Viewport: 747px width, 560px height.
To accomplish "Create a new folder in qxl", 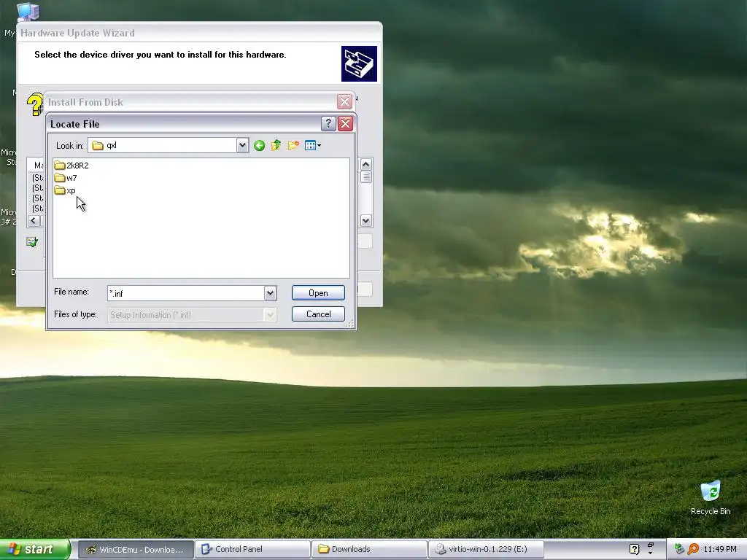I will coord(293,145).
